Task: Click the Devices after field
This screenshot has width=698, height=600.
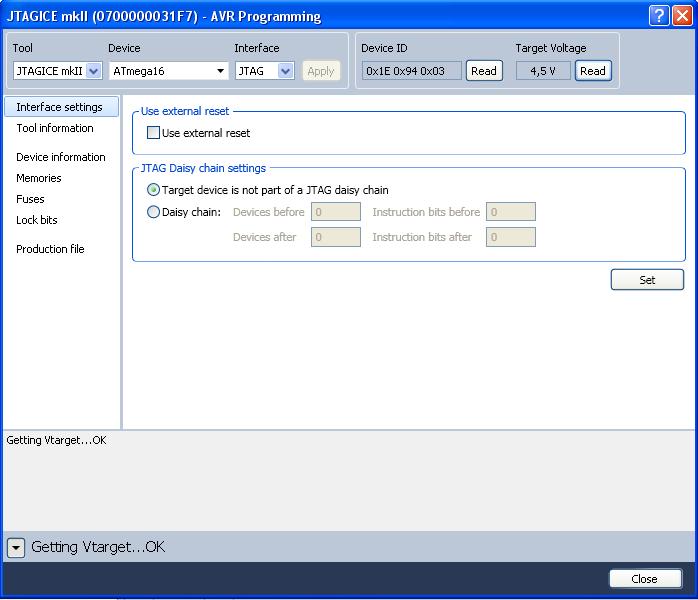Action: coord(336,237)
